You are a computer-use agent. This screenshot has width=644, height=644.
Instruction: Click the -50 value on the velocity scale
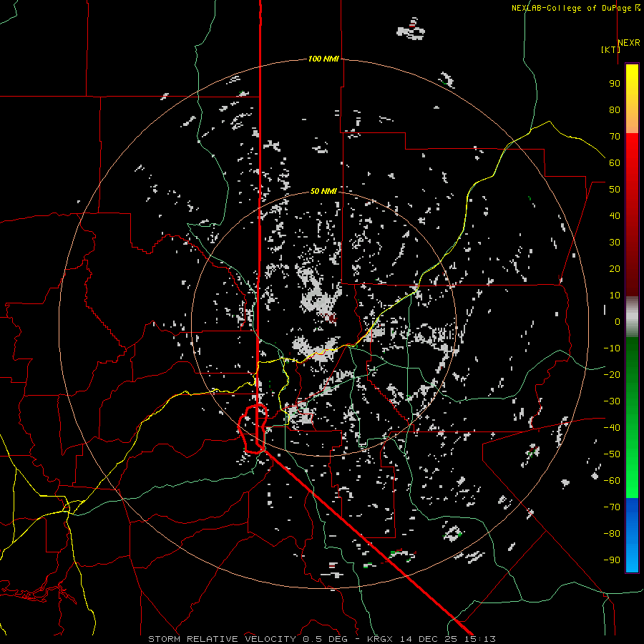[612, 454]
